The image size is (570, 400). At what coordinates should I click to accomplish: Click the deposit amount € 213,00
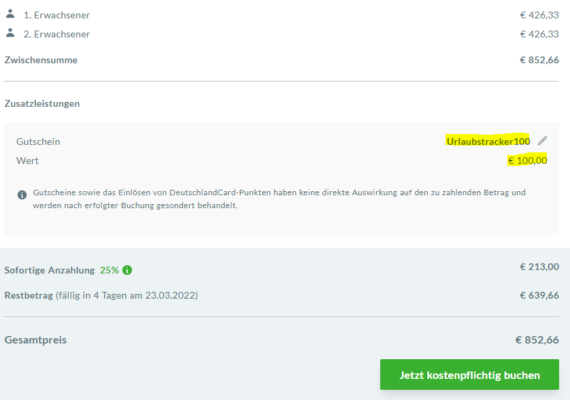539,267
